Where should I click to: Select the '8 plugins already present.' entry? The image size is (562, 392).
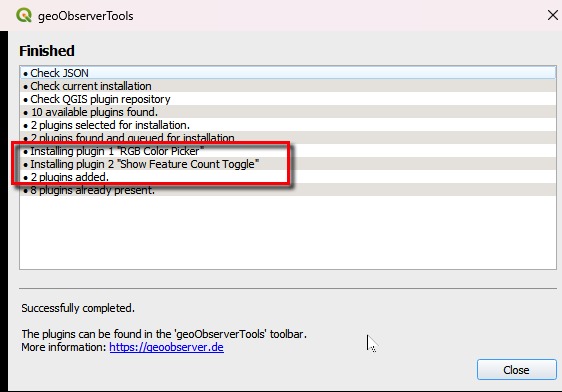click(288, 190)
